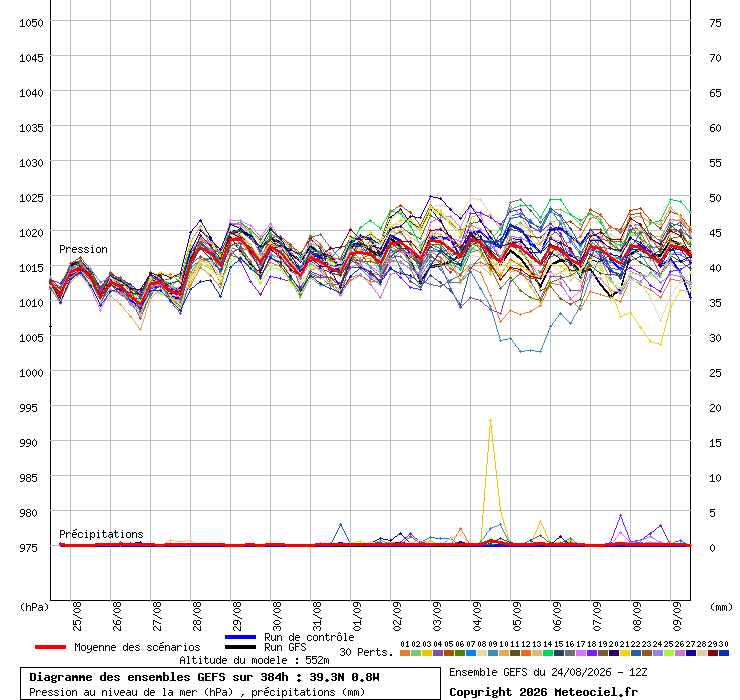Click the Précipitations chart label
Image resolution: width=740 pixels, height=700 pixels.
pos(101,534)
